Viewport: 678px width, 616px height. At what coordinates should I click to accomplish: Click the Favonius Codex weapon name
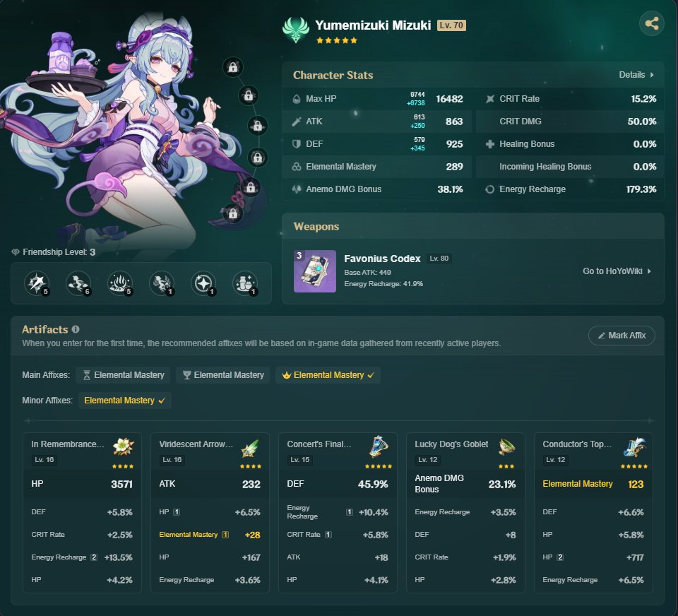point(382,259)
